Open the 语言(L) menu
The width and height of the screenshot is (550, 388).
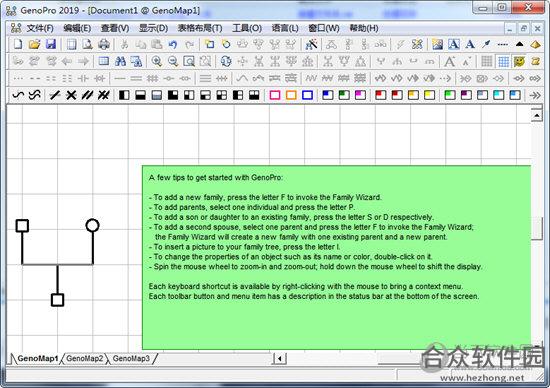pyautogui.click(x=285, y=28)
